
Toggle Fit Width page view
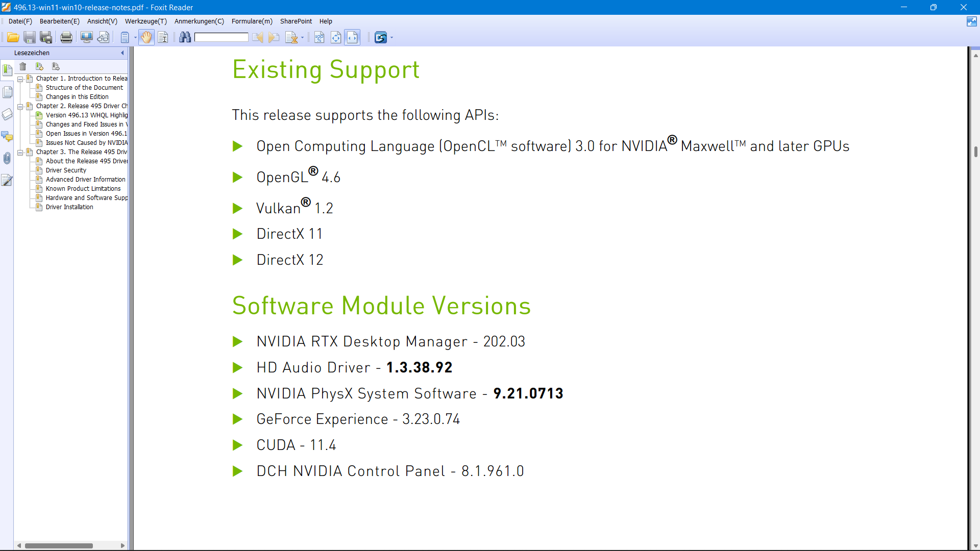coord(353,37)
